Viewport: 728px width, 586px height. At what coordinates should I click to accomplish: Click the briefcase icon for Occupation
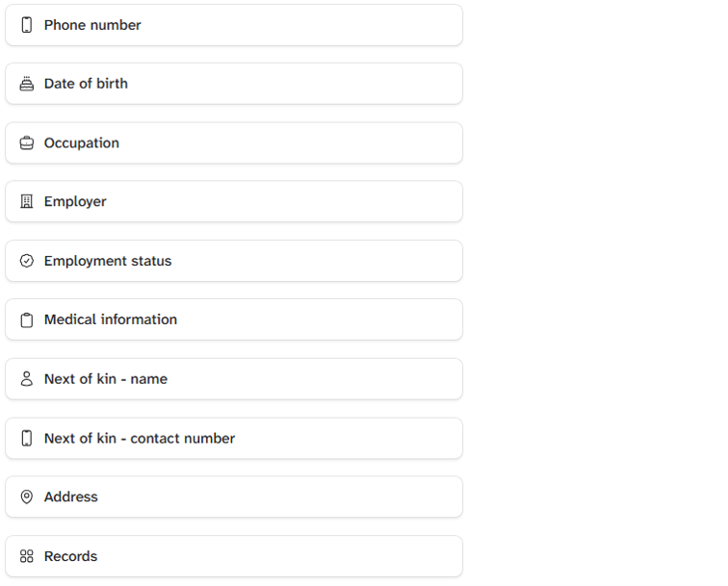(27, 143)
